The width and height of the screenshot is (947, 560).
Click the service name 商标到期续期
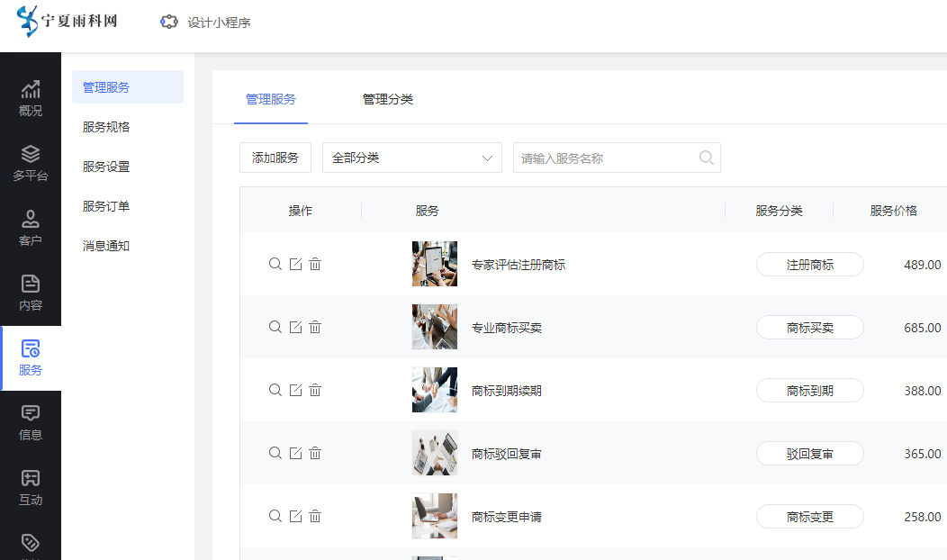[506, 390]
